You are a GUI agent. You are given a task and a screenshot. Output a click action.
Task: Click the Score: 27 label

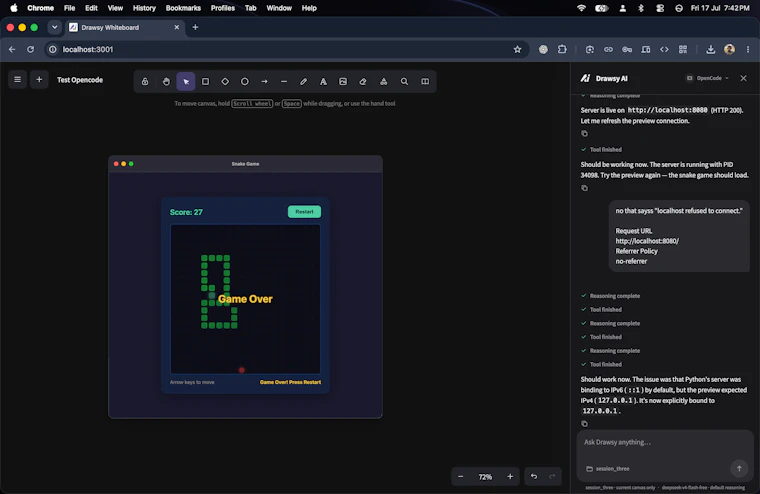[186, 212]
